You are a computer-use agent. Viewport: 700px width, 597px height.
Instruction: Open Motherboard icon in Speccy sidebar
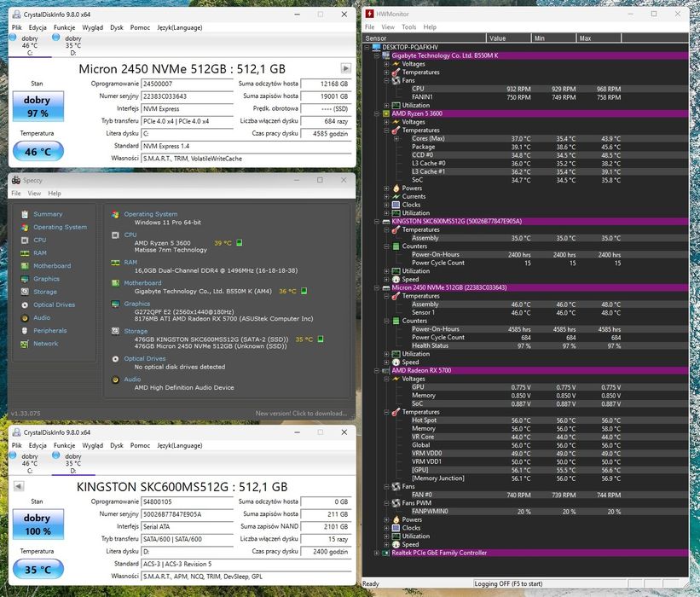25,266
